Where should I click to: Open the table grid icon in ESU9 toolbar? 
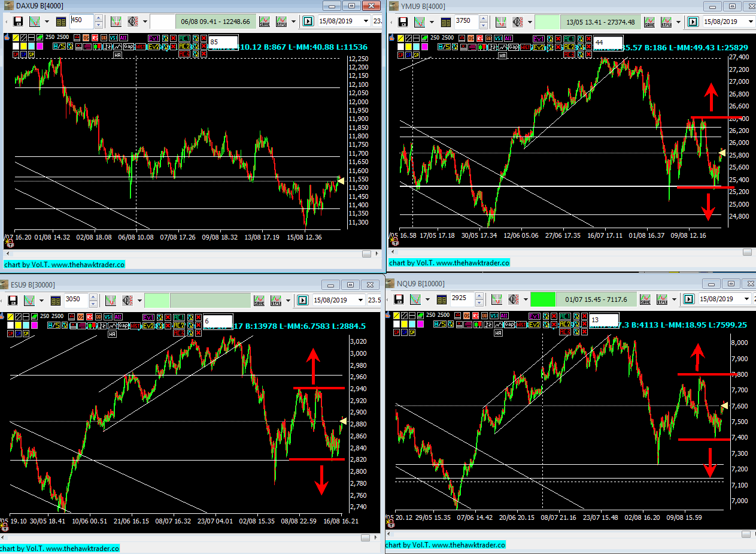56,299
